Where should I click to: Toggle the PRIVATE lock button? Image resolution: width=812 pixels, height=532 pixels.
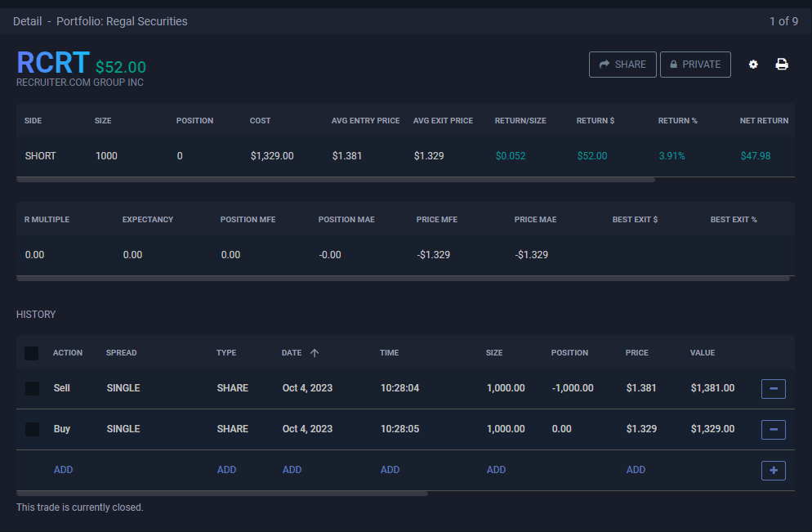coord(695,65)
